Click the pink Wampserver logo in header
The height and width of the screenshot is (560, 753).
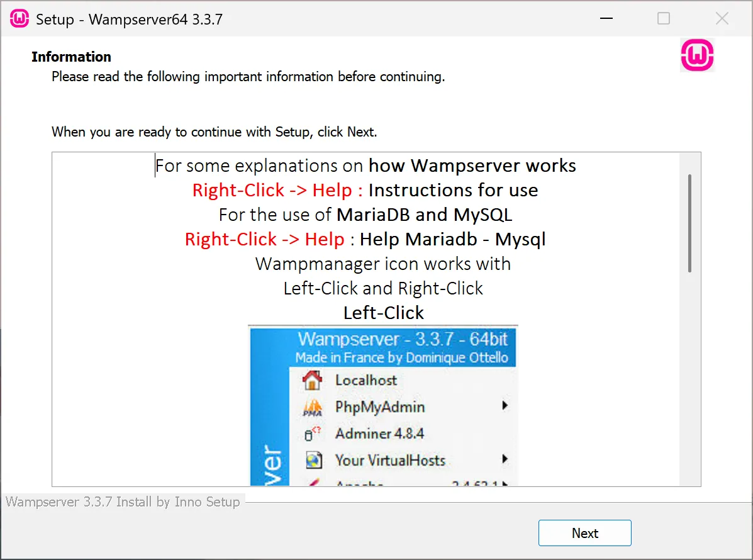point(697,56)
